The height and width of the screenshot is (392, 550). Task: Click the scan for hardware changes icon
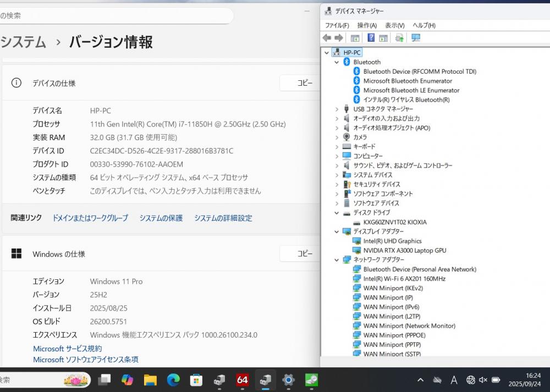tap(415, 38)
